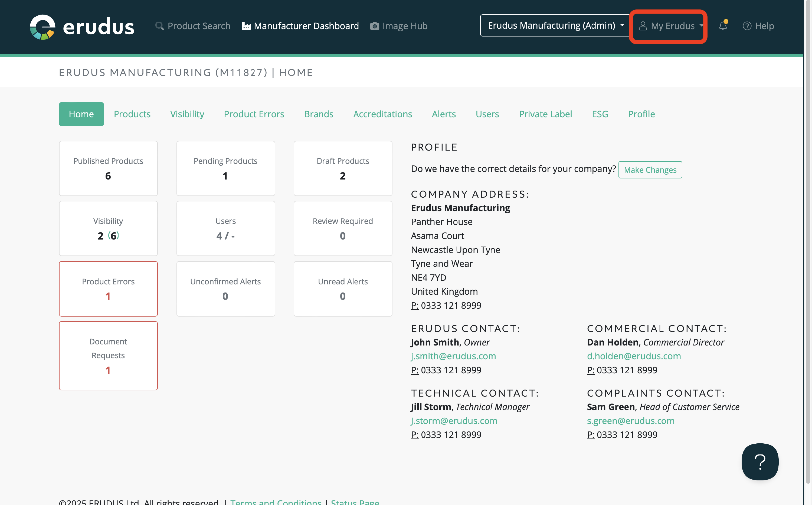Open the Accreditations tab
Image resolution: width=812 pixels, height=505 pixels.
382,114
